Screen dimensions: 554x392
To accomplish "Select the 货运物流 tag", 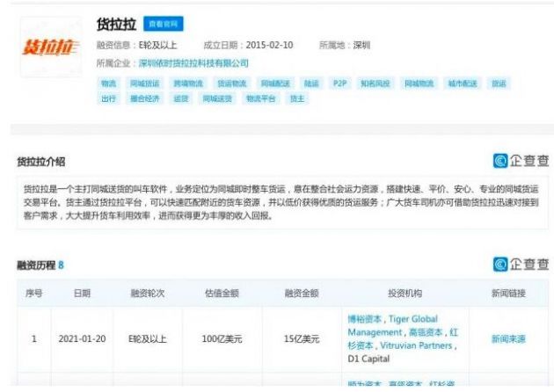I will [x=232, y=83].
